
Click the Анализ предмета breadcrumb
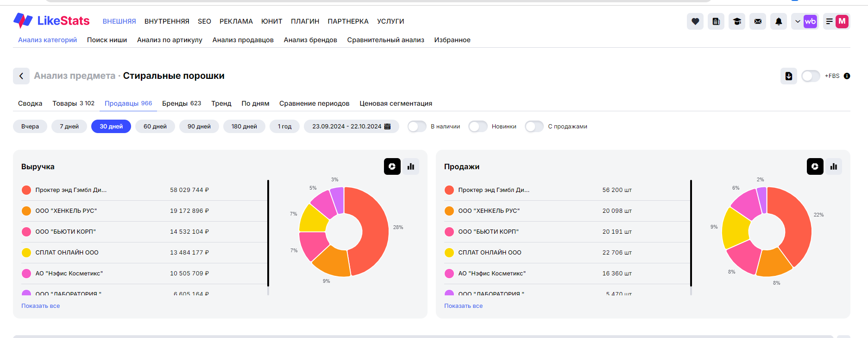coord(75,76)
